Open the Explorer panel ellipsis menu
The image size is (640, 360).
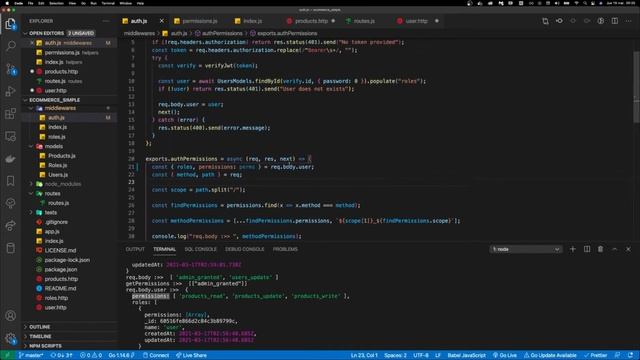pyautogui.click(x=106, y=21)
